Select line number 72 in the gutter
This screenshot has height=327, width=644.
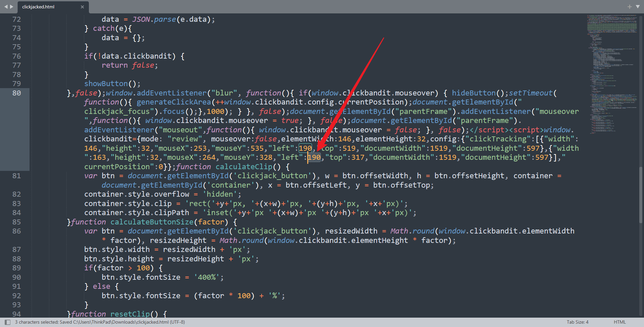click(x=16, y=19)
